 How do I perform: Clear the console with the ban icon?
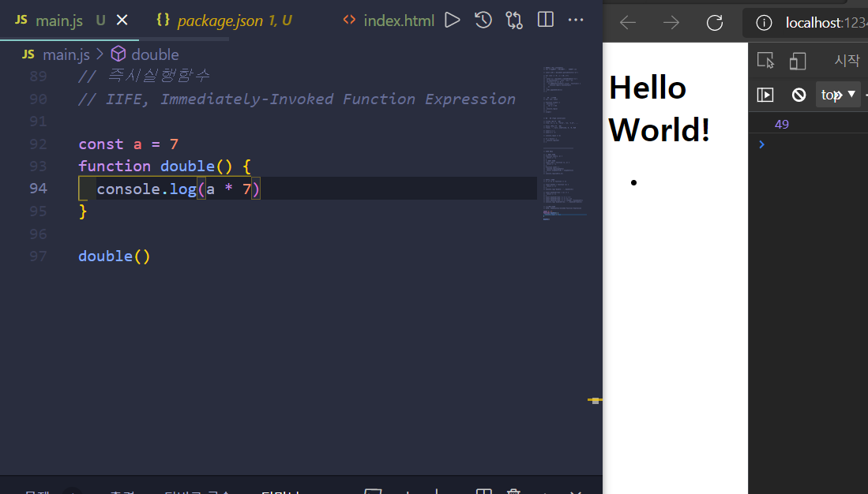pyautogui.click(x=798, y=95)
